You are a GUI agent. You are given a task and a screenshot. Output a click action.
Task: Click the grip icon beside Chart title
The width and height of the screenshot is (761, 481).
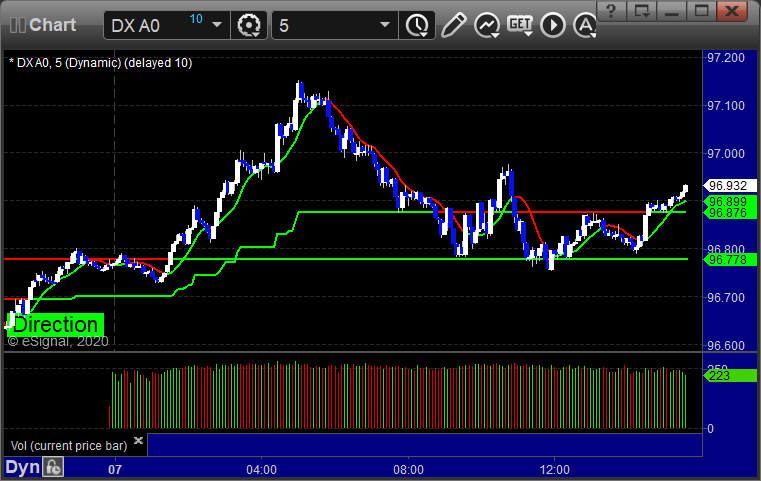click(17, 25)
